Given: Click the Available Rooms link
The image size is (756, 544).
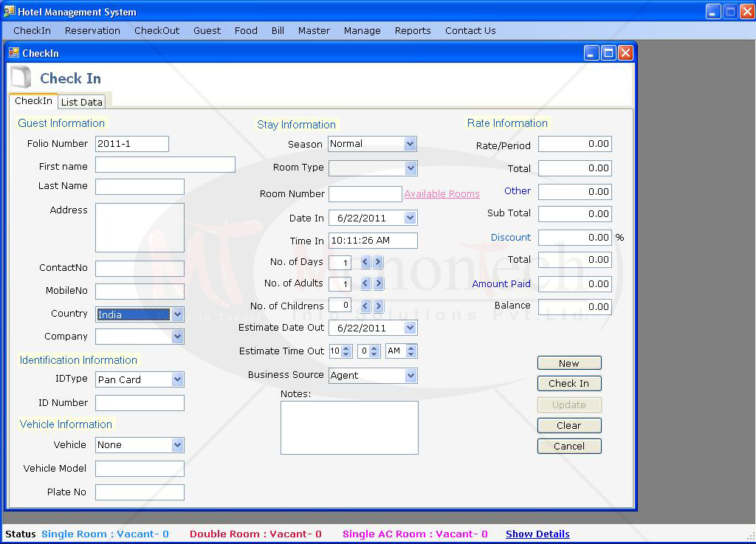Looking at the screenshot, I should pos(441,194).
